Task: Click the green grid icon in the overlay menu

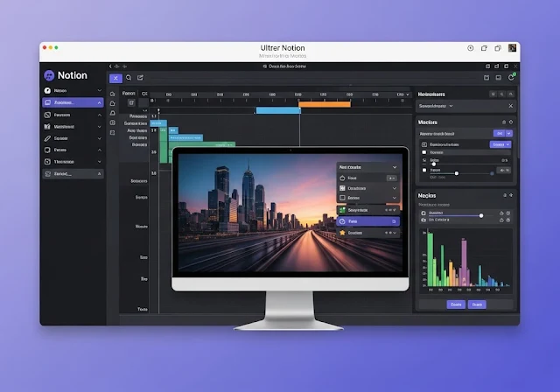Action: click(x=342, y=210)
